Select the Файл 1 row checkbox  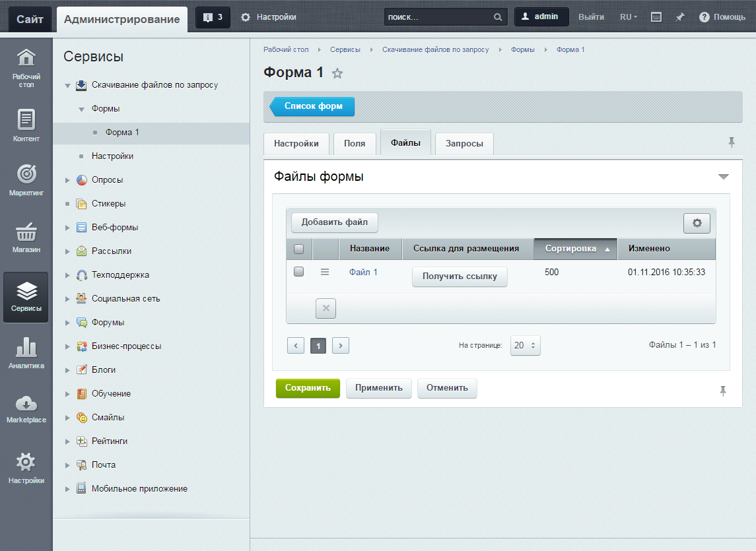pos(298,271)
